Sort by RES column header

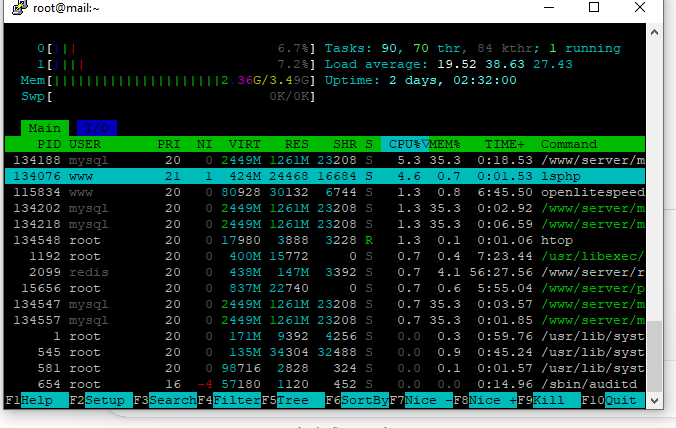click(x=297, y=144)
